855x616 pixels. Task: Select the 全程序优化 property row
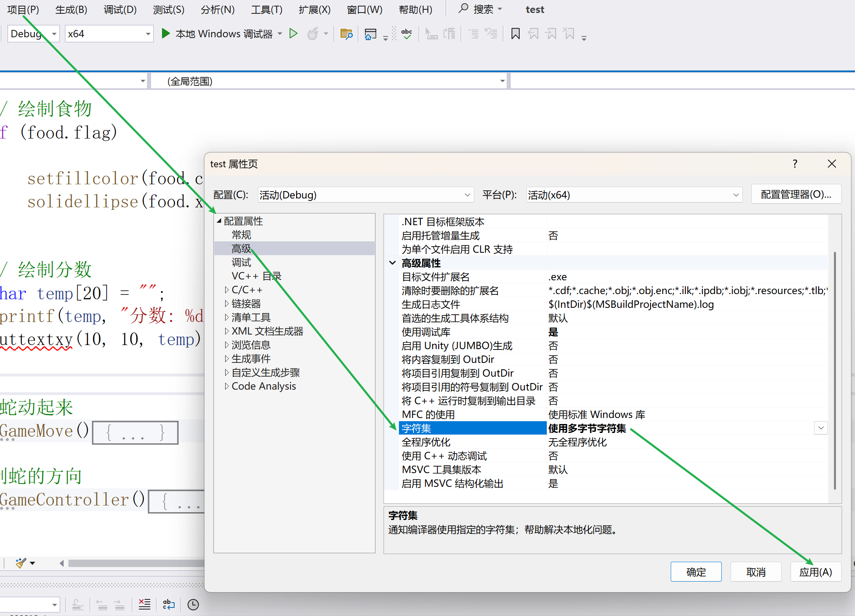(614, 442)
